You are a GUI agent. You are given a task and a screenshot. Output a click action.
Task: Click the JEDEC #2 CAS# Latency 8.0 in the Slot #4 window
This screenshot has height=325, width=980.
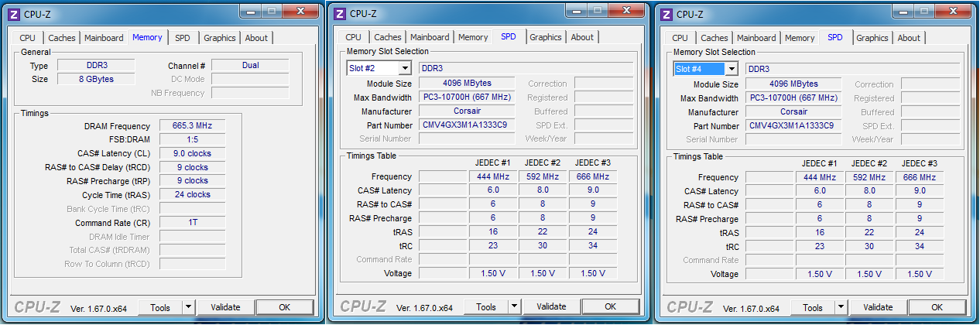tap(869, 191)
